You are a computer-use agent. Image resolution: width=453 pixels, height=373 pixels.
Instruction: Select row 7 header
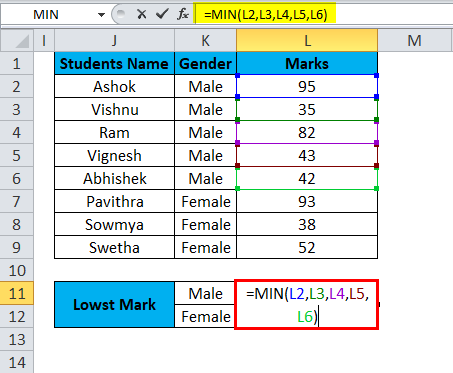click(x=17, y=201)
